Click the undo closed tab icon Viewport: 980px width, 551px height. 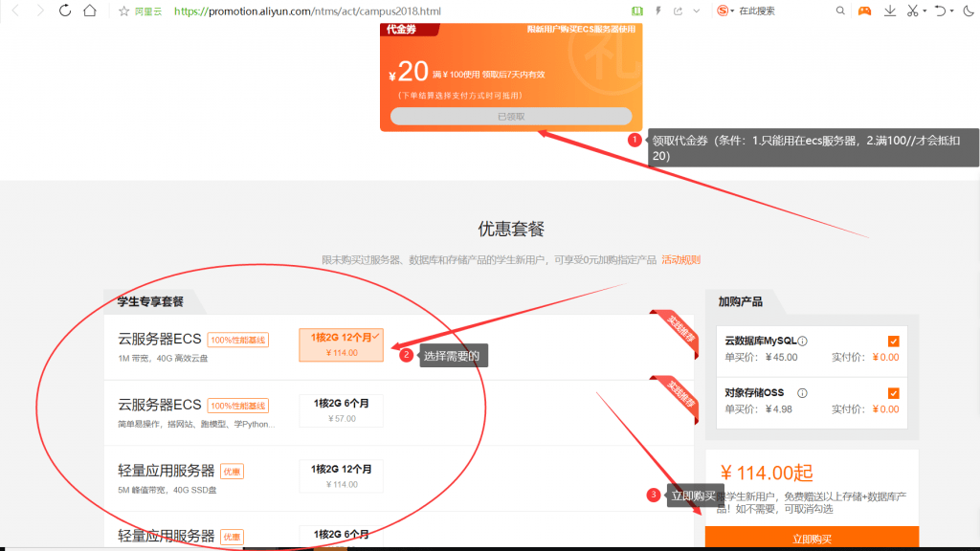pos(940,11)
